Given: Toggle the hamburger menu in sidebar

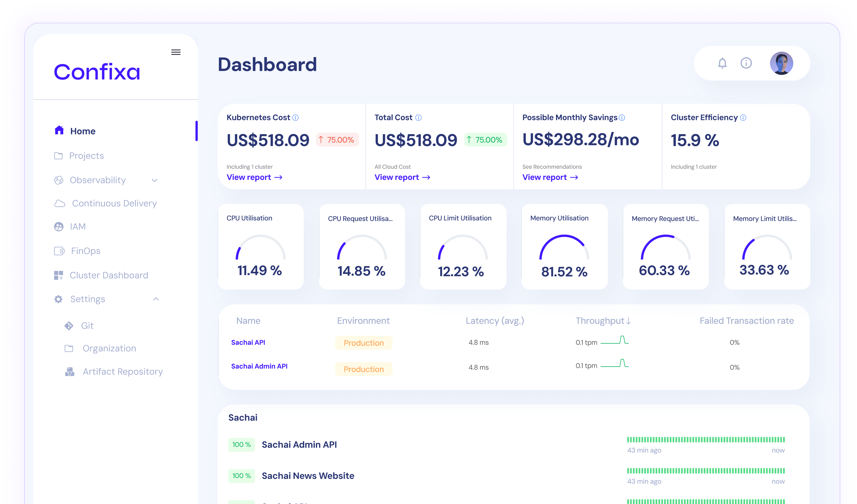Looking at the screenshot, I should pos(176,52).
